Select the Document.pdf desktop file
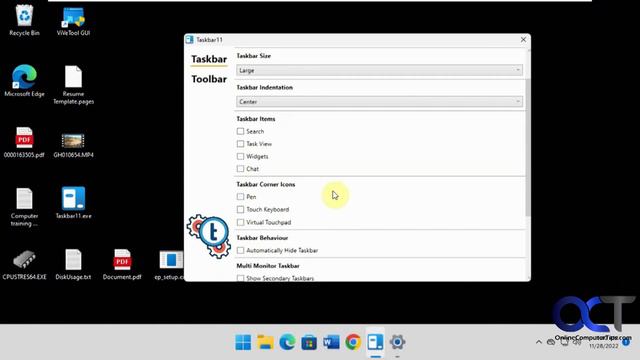This screenshot has width=640, height=360. click(x=122, y=264)
